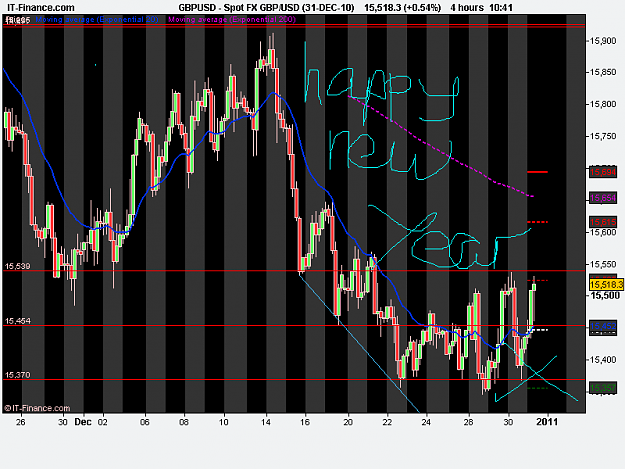Screen dimensions: 625x469
Task: Select the red 15,615 price tag
Action: coord(603,222)
